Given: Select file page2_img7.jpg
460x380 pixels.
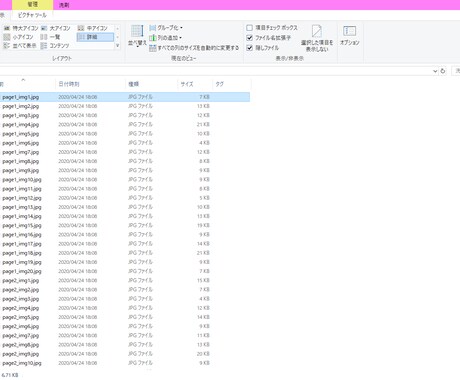Looking at the screenshot, I should [125, 335].
